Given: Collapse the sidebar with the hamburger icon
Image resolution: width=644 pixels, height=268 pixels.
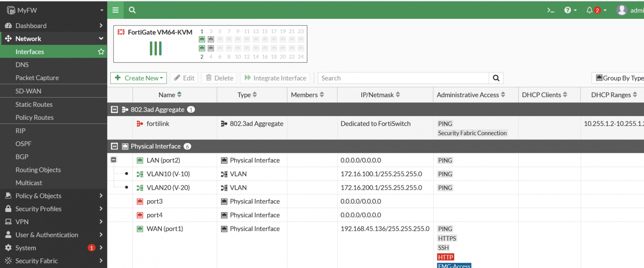Looking at the screenshot, I should 115,9.
